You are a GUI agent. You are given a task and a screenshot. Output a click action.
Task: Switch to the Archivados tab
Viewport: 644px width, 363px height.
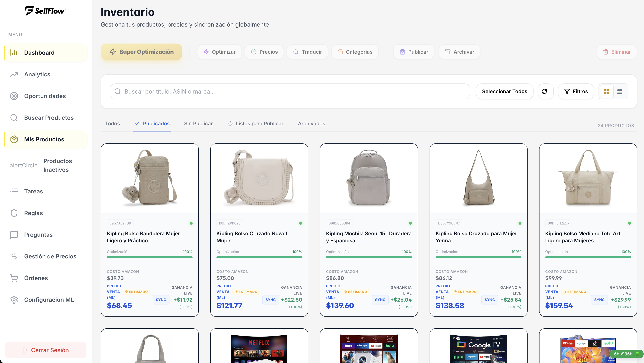(311, 123)
